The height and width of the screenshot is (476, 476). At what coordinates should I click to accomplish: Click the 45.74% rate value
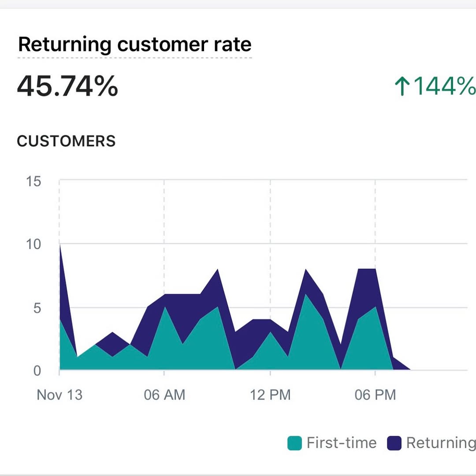coord(67,86)
